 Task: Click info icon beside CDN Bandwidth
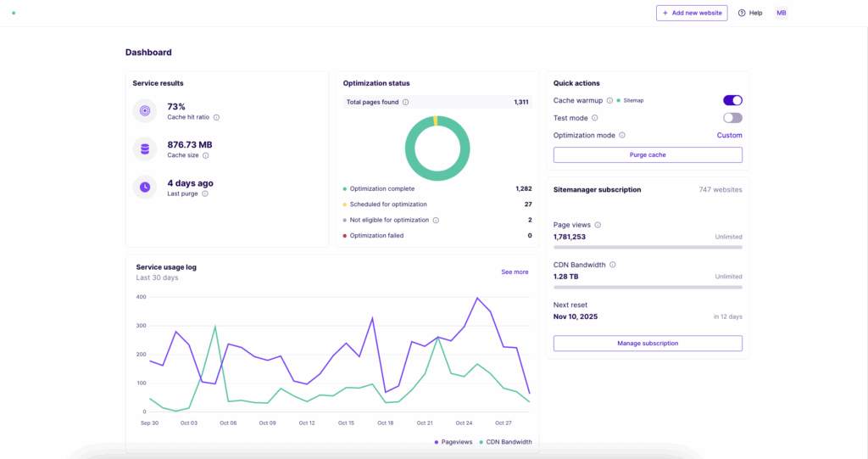(613, 265)
